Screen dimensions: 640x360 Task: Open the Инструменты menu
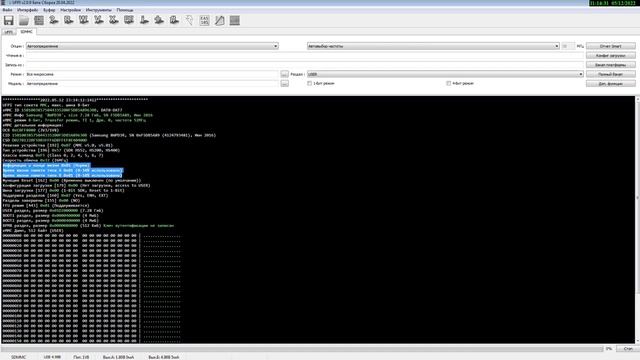pyautogui.click(x=98, y=10)
